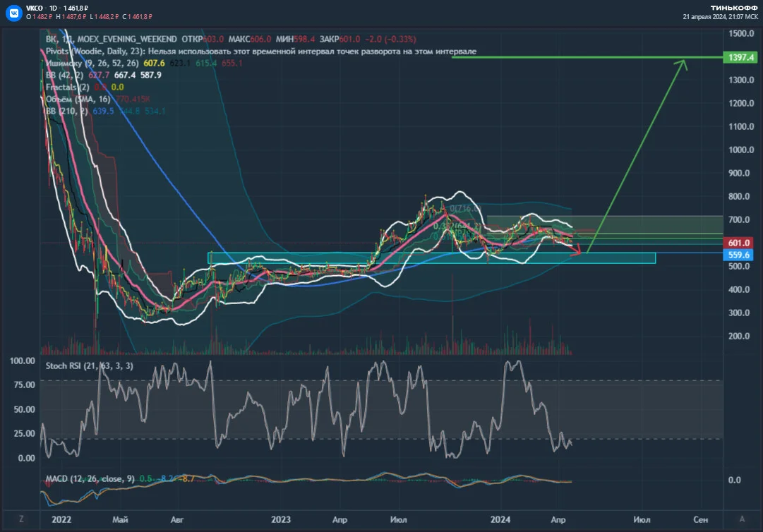763x532 pixels.
Task: Select the Fractals (2) indicator legend
Action: 85,87
